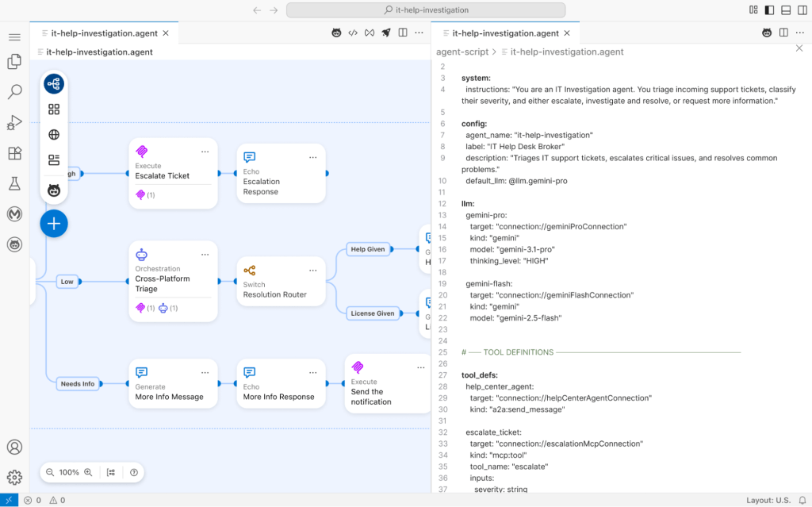Select the blue flowchart tool in the node palette

(x=54, y=83)
